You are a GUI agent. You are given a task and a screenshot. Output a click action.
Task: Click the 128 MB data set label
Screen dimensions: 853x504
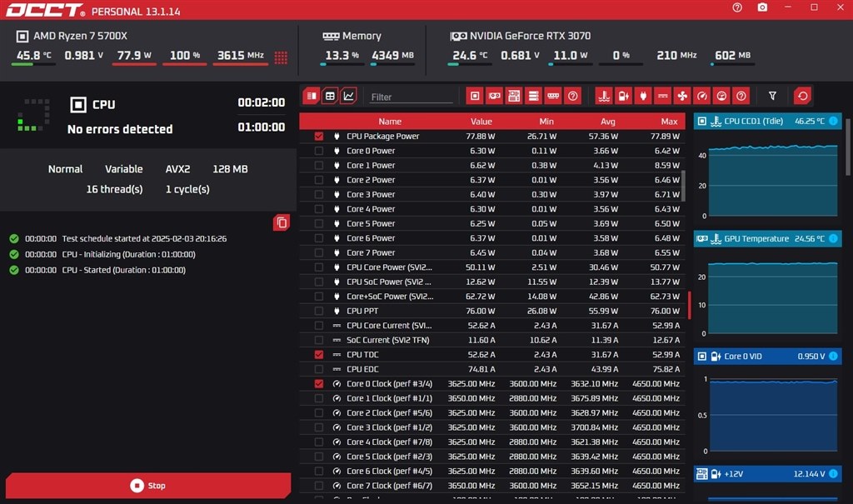coord(230,169)
